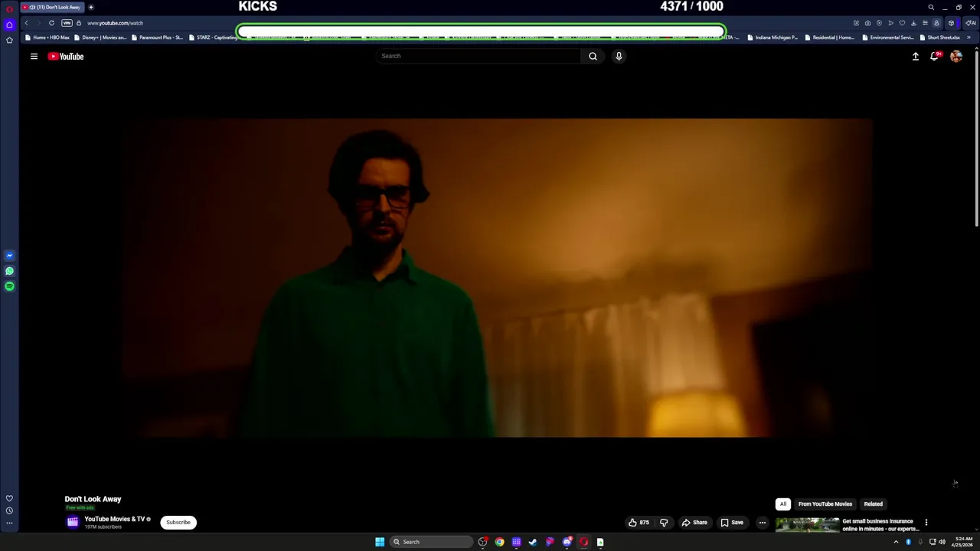Open the YouTube Movies & TV channel name

(x=115, y=519)
